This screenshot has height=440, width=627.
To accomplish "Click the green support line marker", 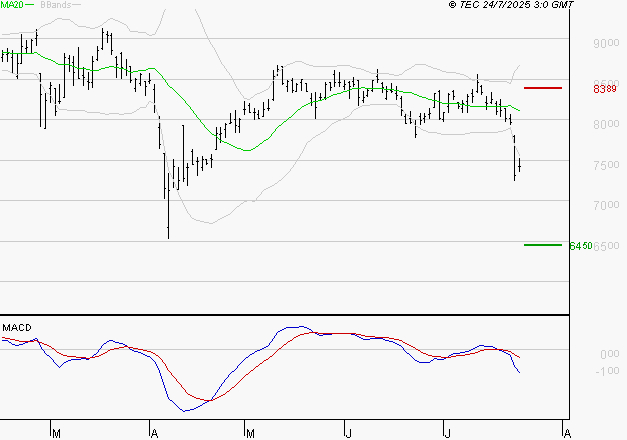I will pos(543,245).
